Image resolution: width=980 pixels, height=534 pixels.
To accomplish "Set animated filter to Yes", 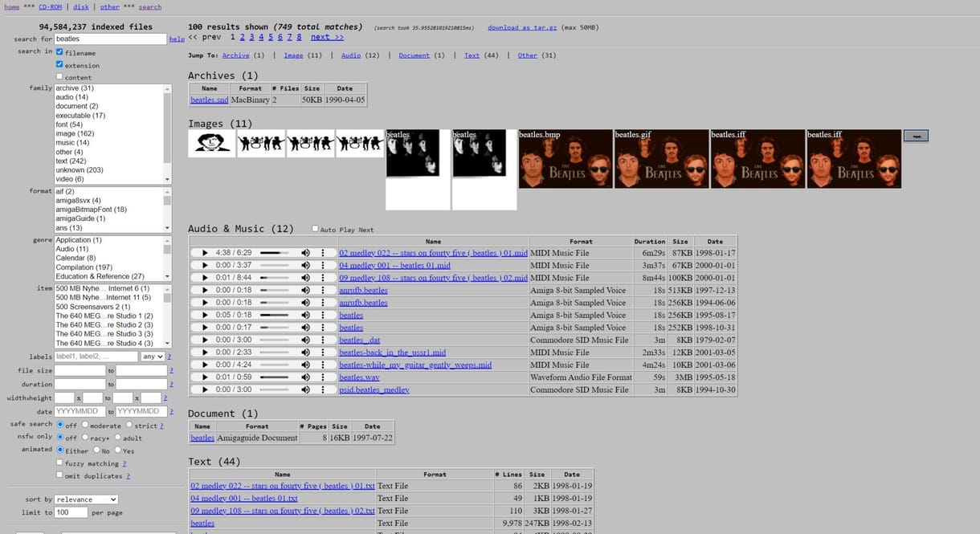I will tap(118, 450).
